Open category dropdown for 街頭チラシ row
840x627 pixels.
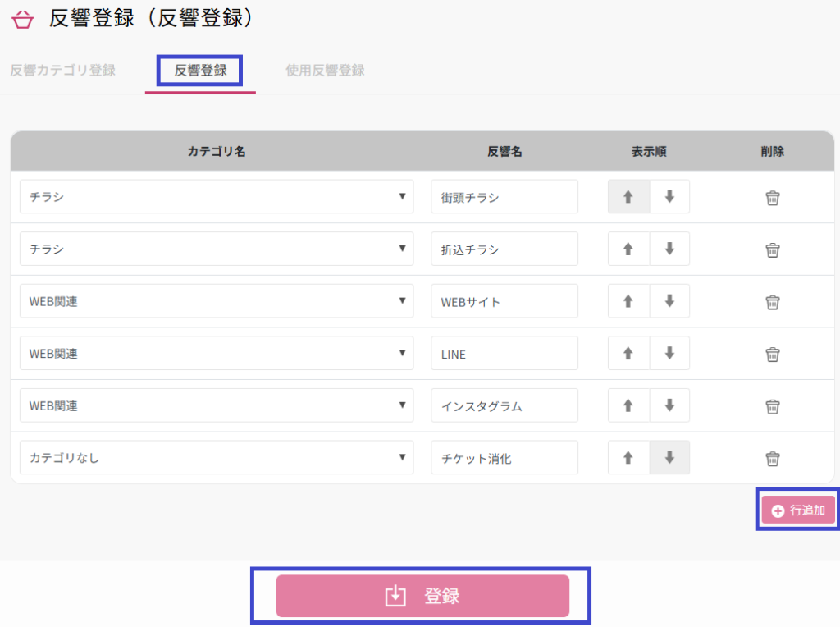tap(217, 197)
